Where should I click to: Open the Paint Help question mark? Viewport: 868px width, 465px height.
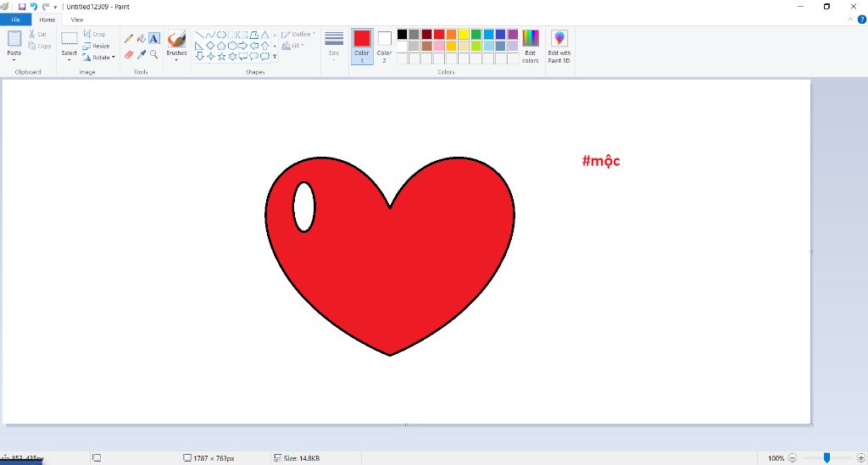click(862, 19)
